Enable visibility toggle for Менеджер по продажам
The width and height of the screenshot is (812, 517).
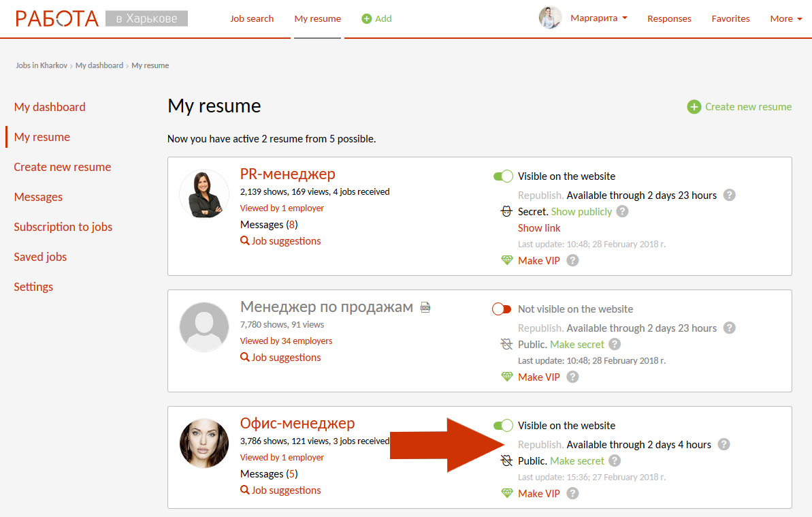click(502, 309)
